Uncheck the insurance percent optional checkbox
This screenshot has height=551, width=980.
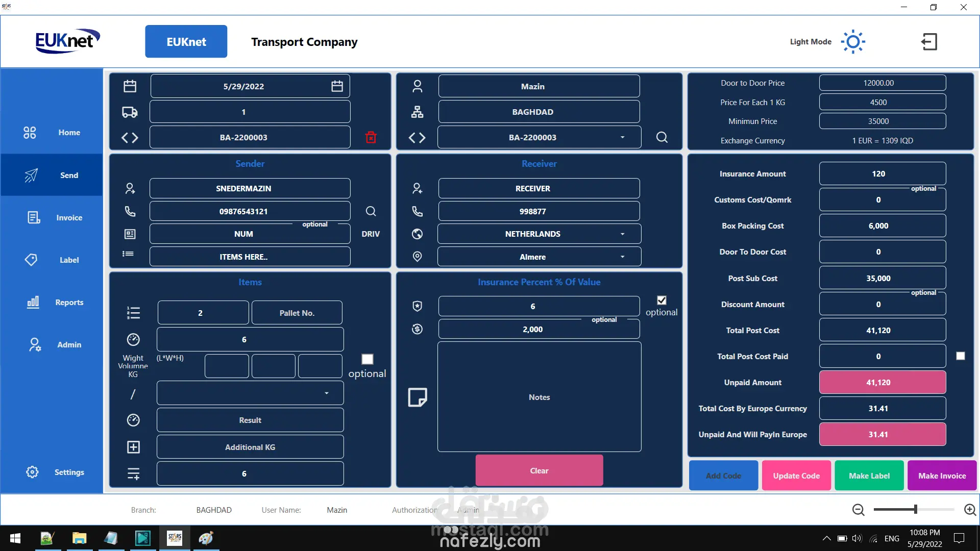[x=661, y=300]
